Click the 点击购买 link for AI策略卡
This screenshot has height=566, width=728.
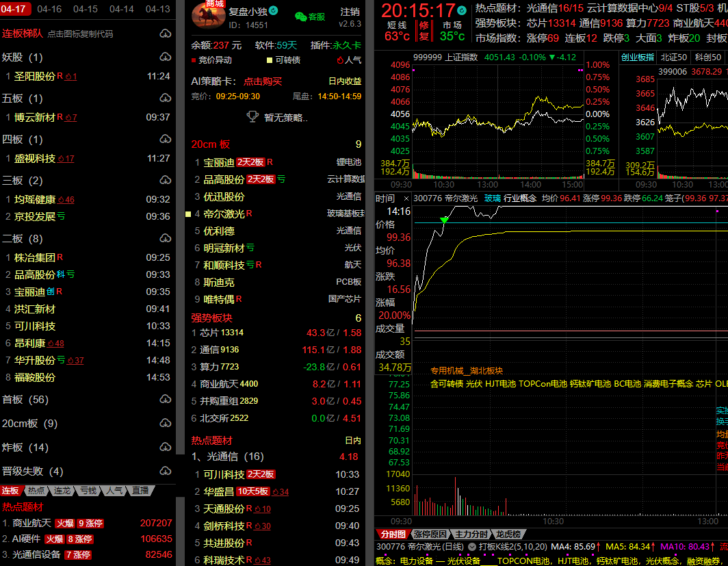click(x=263, y=81)
